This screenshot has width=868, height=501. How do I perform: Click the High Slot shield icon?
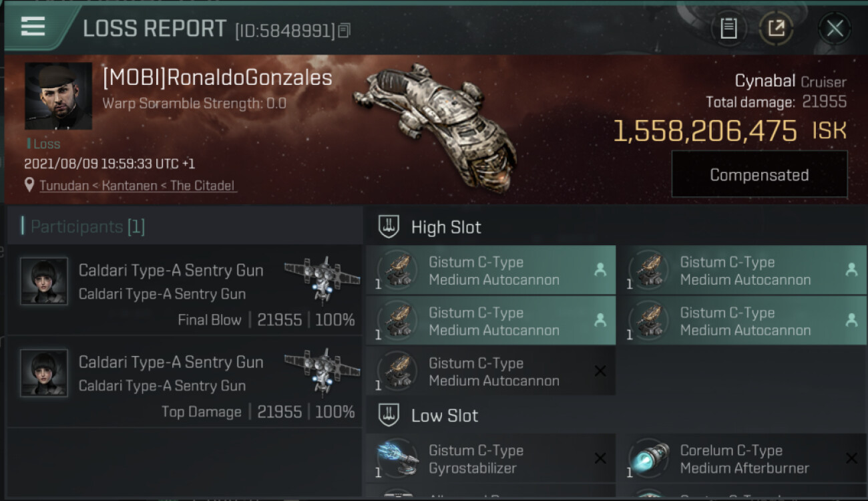389,227
